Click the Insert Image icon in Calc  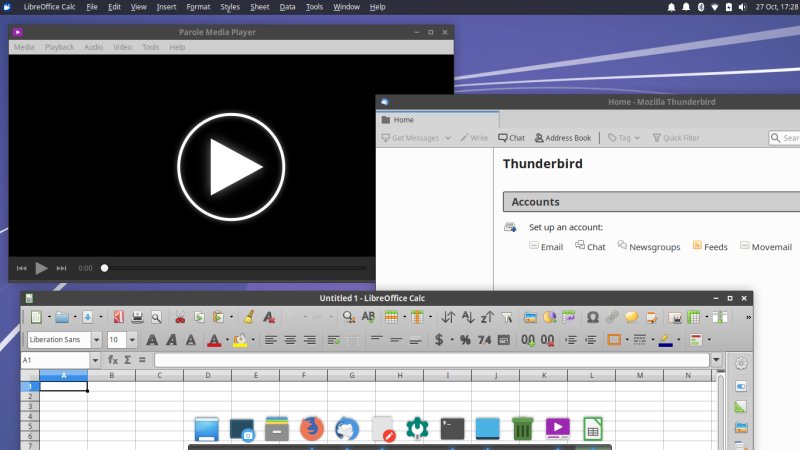coord(530,317)
